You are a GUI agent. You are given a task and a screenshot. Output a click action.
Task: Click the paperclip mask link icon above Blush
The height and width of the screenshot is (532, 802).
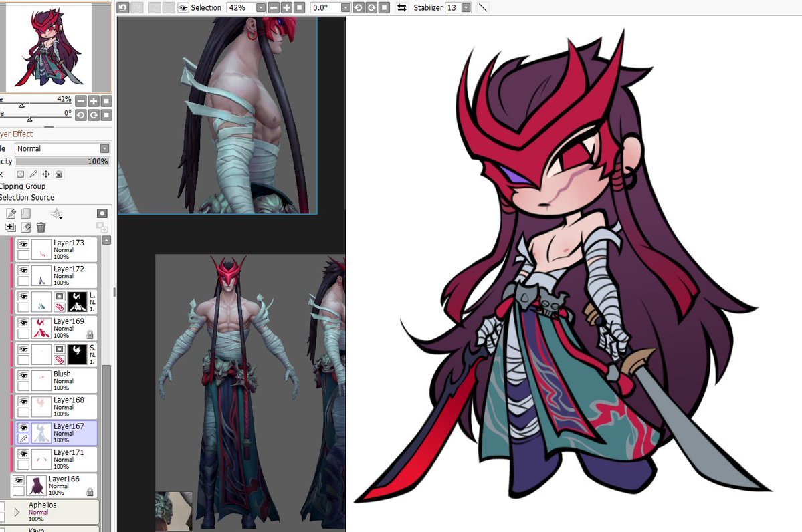60,360
